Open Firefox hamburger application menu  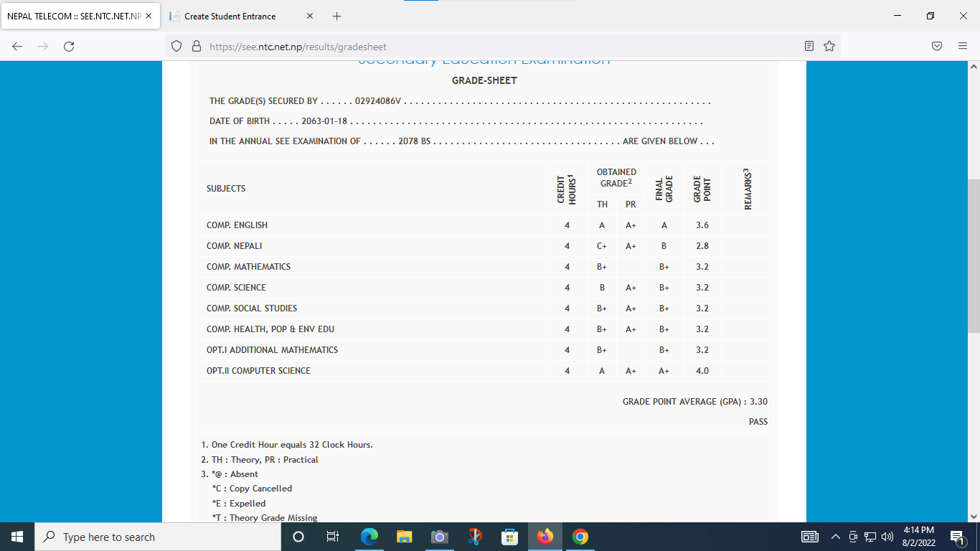(963, 47)
